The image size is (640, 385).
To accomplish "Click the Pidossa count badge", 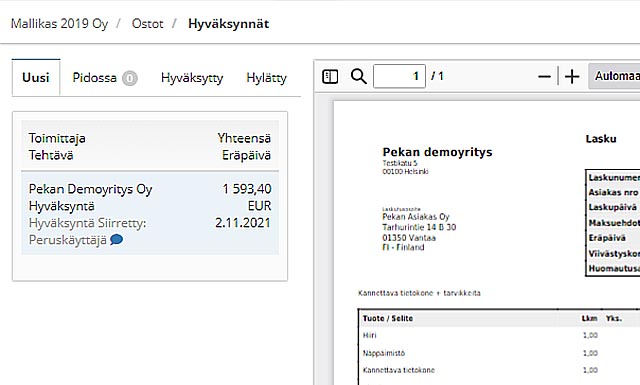I will (x=129, y=78).
